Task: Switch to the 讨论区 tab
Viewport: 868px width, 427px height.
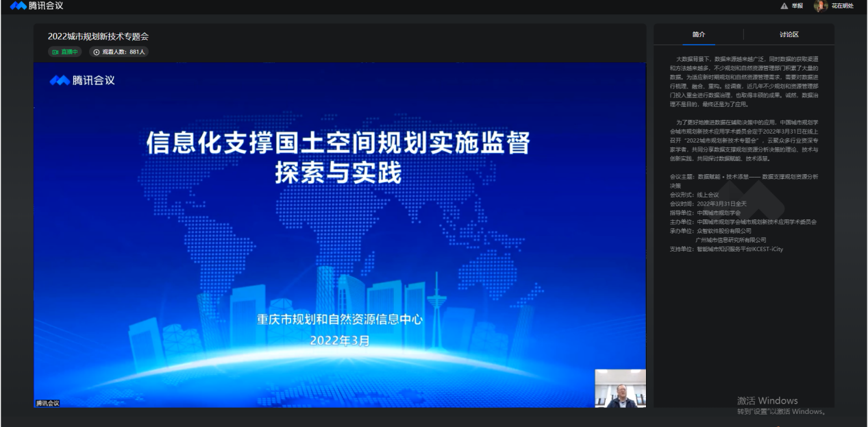Action: 788,34
